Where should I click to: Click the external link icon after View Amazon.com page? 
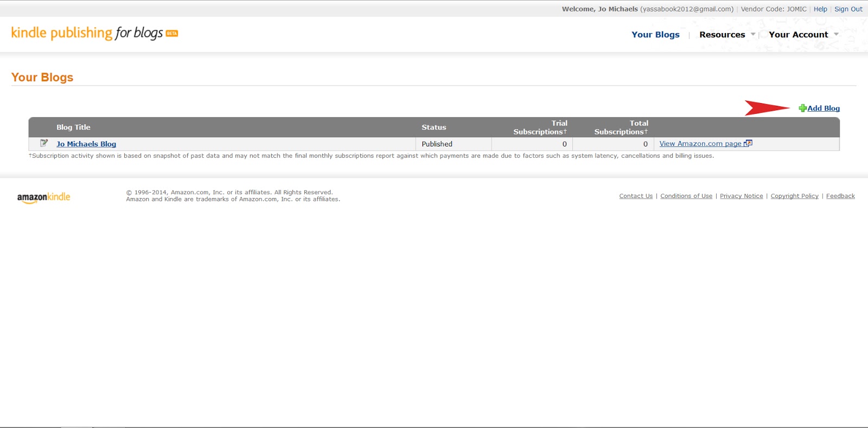click(748, 143)
